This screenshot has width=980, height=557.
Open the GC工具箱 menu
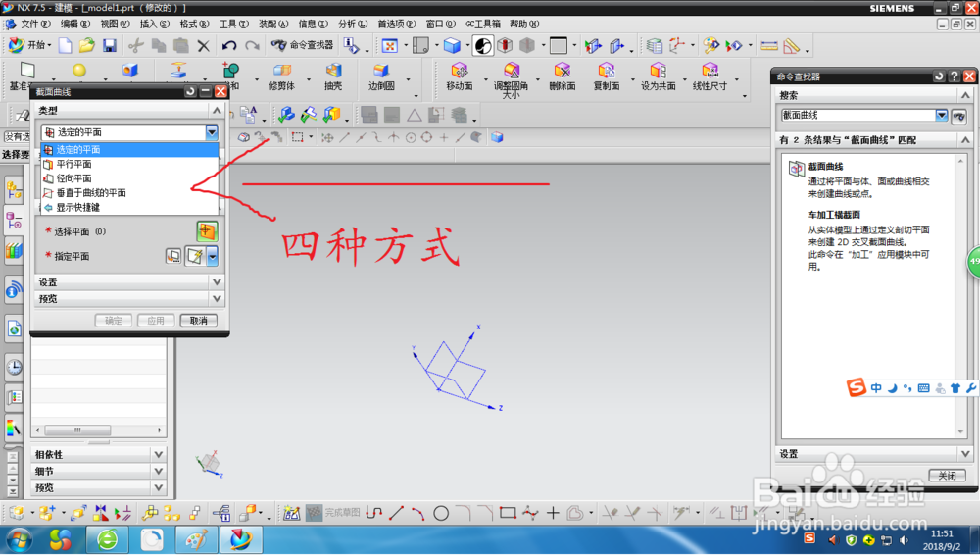click(482, 24)
